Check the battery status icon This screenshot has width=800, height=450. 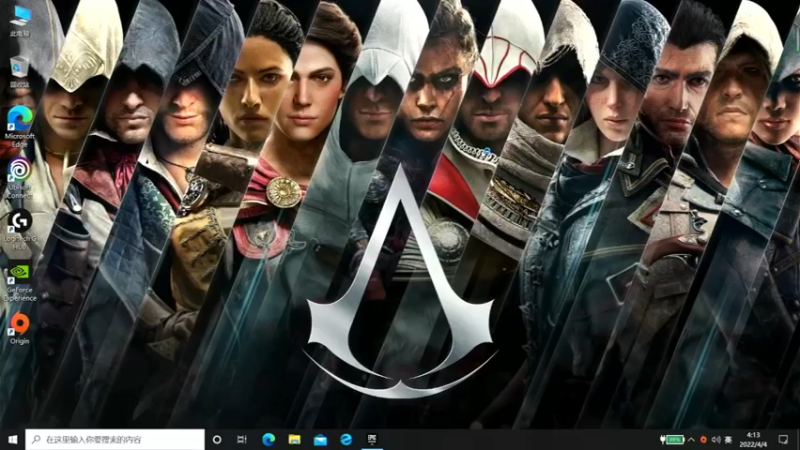coord(672,439)
